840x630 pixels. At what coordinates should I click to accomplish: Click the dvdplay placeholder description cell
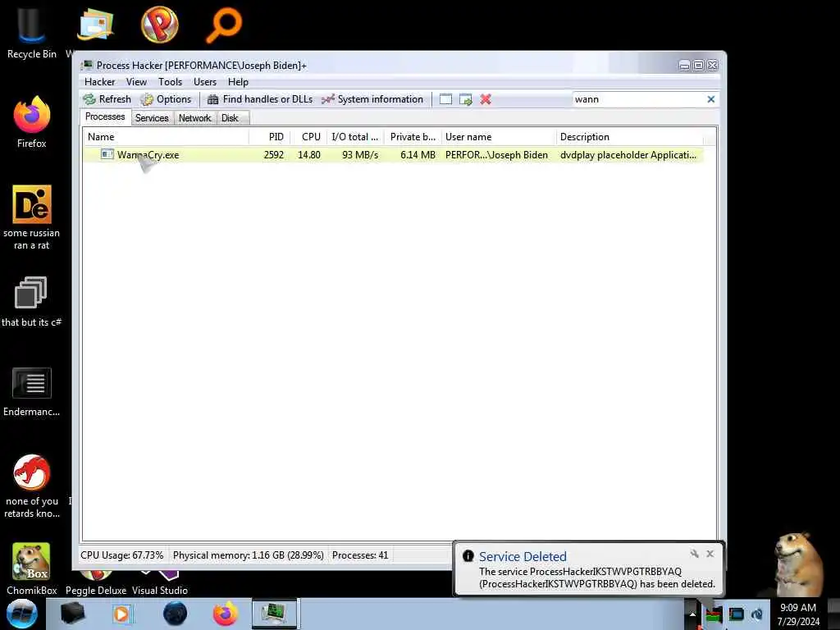628,155
